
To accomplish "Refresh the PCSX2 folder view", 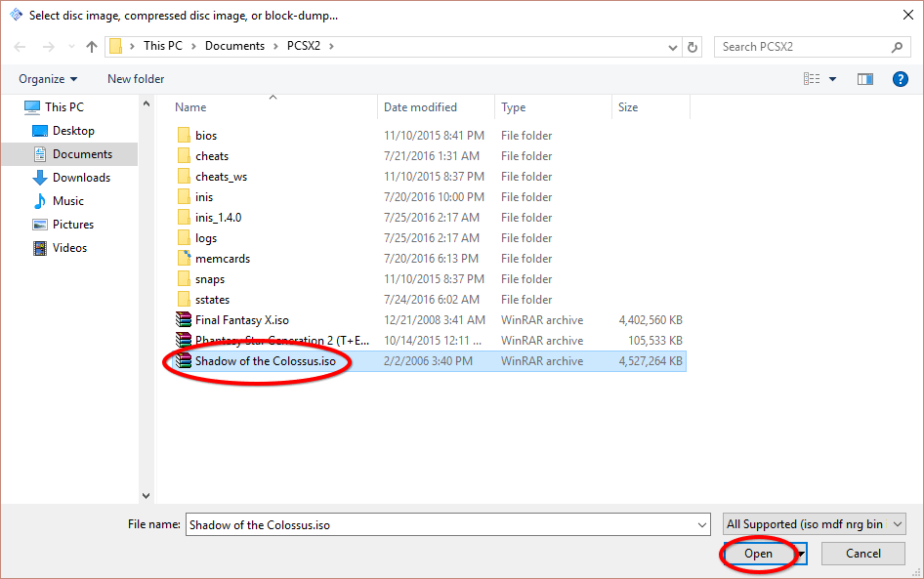I will pyautogui.click(x=693, y=46).
